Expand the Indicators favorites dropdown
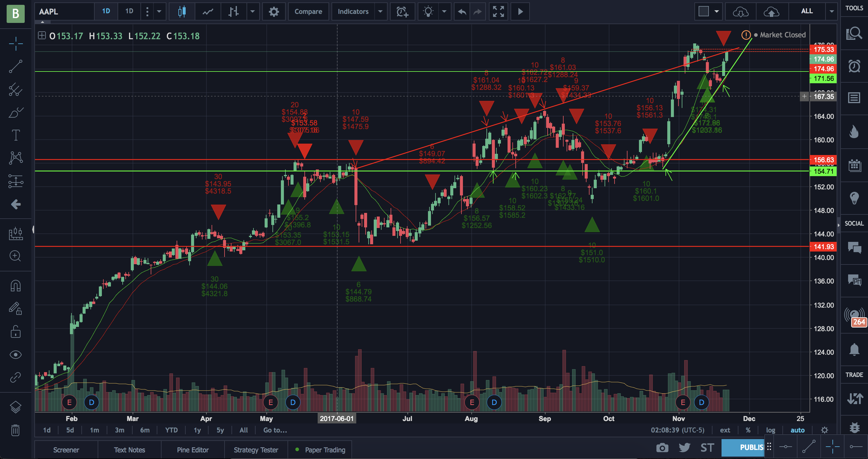Viewport: 868px width, 459px height. (x=380, y=12)
